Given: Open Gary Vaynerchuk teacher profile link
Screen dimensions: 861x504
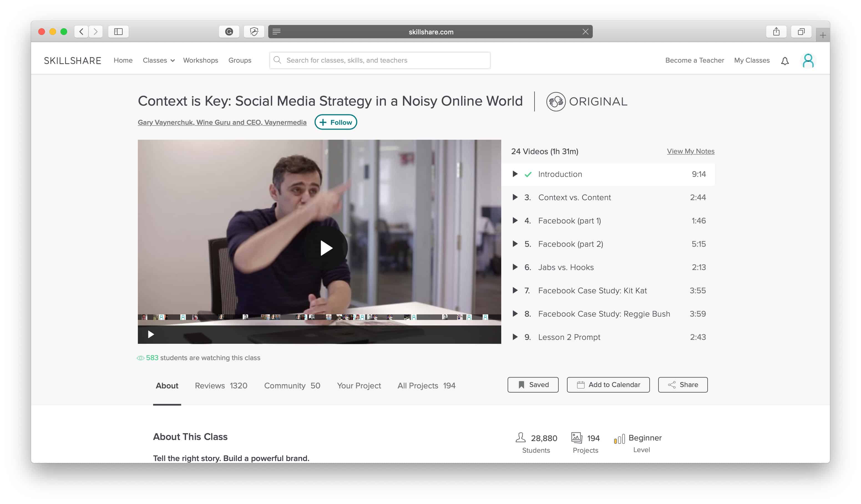Looking at the screenshot, I should tap(222, 123).
